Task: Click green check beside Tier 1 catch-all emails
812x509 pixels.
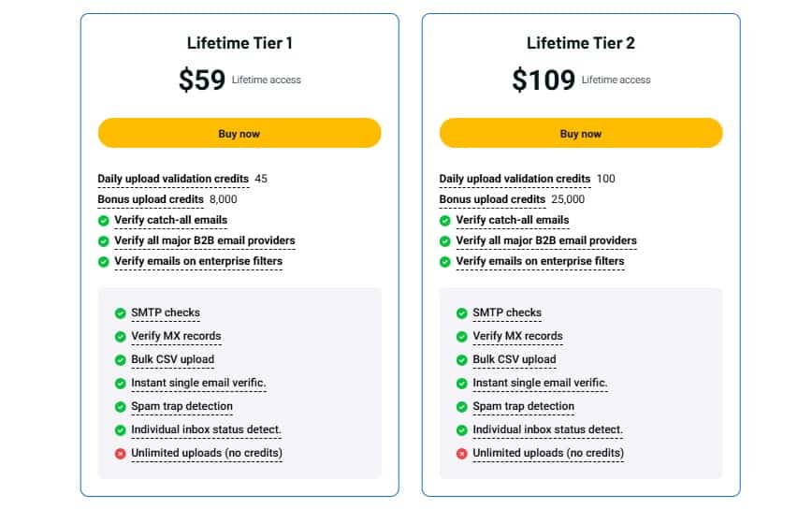Action: 104,221
